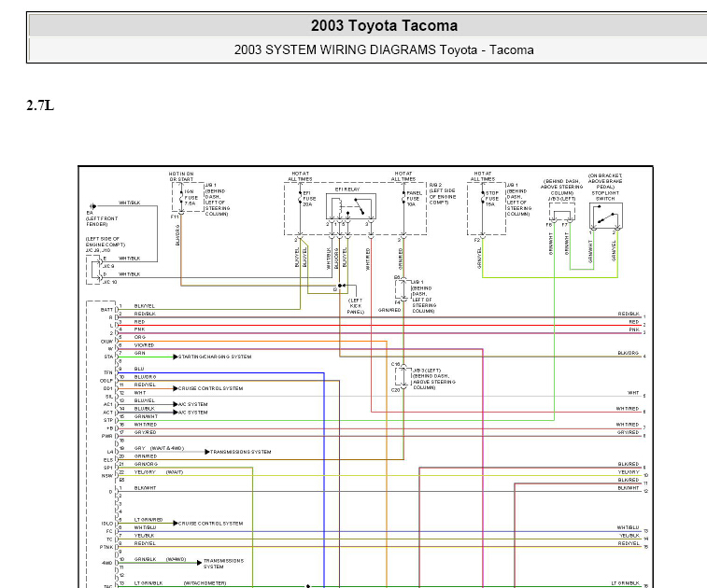Screen dimensions: 707x588
Task: Click the "STARTING/CHARGING SYSTEM" reference
Action: (215, 357)
